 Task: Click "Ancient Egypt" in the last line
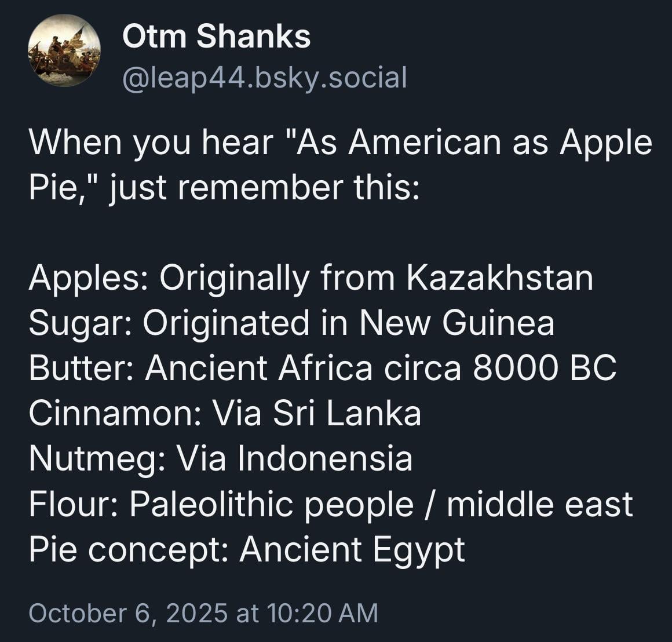pyautogui.click(x=352, y=549)
